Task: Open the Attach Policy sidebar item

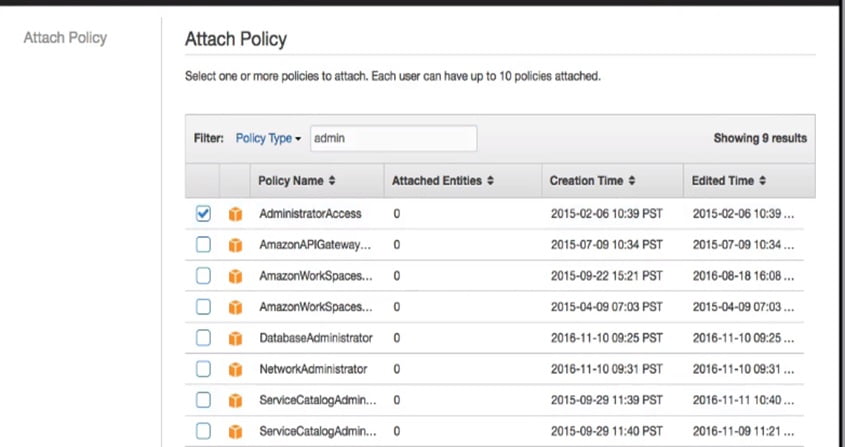Action: (65, 38)
